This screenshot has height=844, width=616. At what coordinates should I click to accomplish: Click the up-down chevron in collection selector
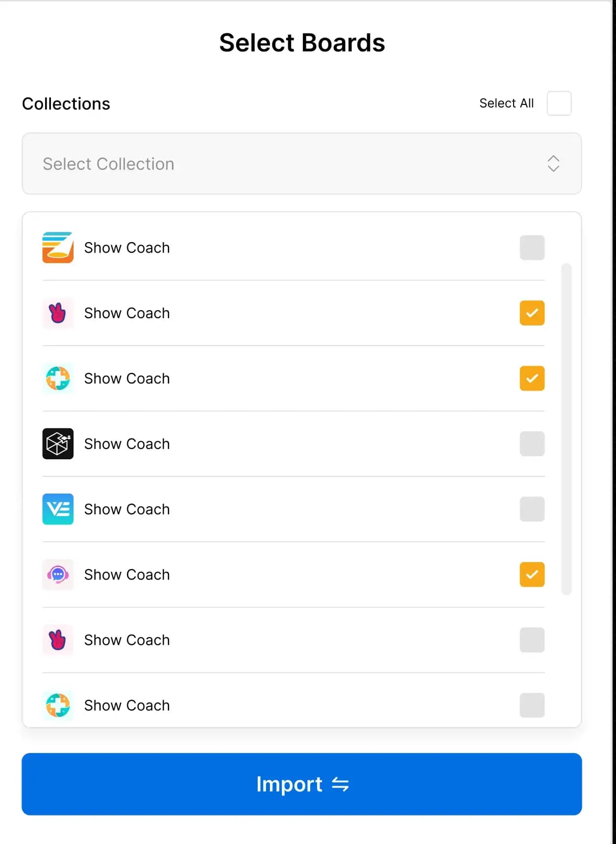[553, 164]
